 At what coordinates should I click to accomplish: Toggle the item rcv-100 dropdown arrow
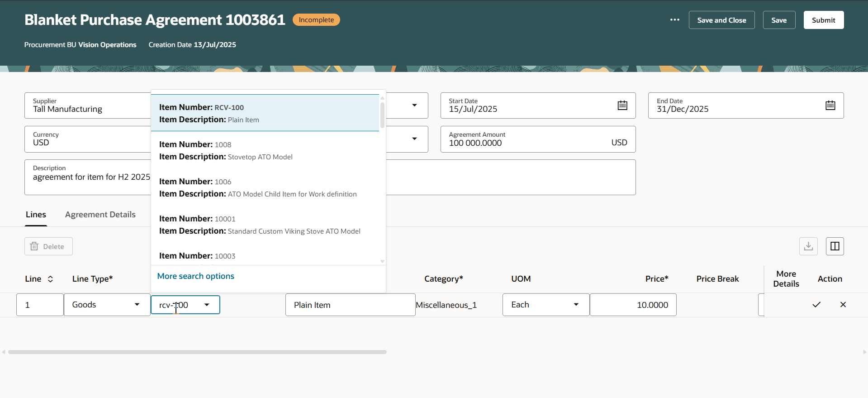207,305
